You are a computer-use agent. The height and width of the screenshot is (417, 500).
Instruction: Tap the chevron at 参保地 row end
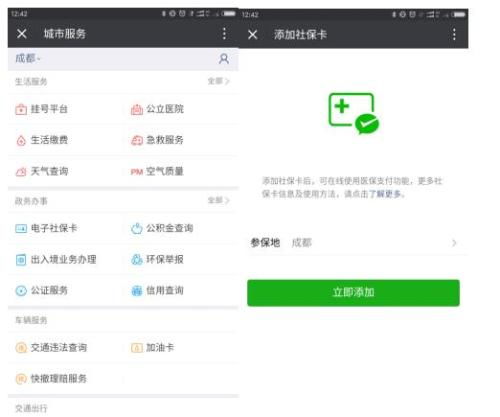[454, 243]
